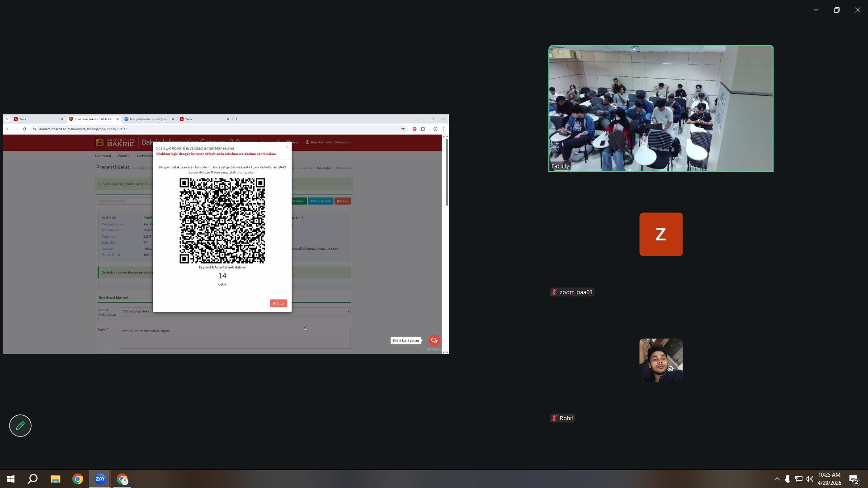
Task: Open the volume control tray icon
Action: 810,479
